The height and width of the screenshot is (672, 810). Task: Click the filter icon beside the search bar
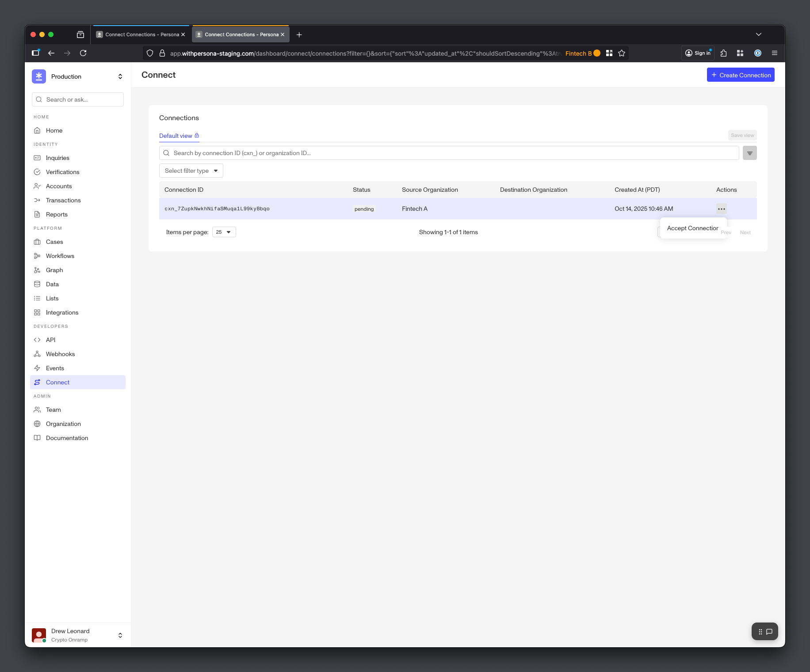tap(749, 153)
